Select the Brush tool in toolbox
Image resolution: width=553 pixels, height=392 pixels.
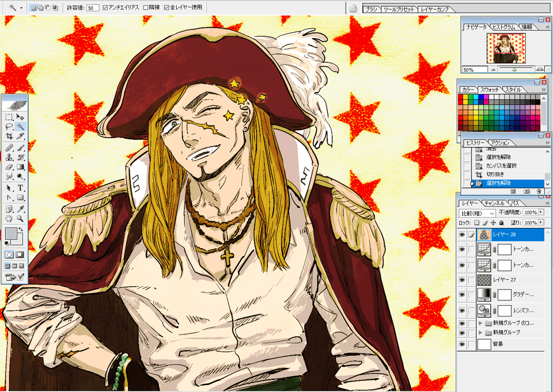coord(20,148)
